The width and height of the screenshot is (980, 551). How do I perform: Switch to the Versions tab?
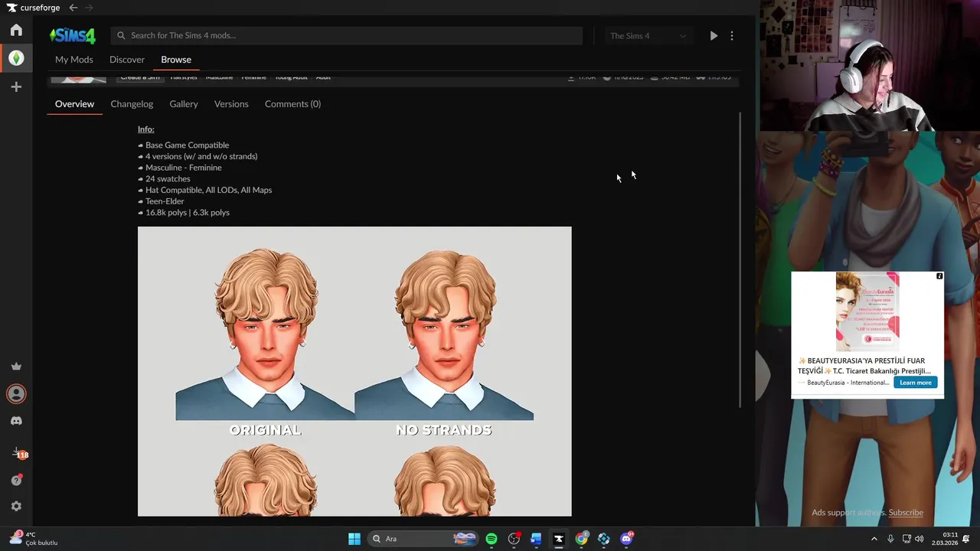pos(231,104)
